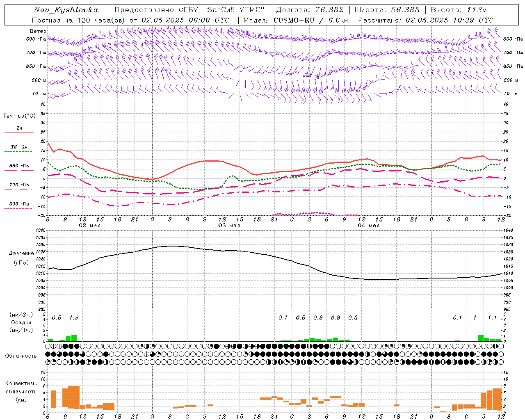The height and width of the screenshot is (420, 525).
Task: Click the red line sample under '2м'
Action: click(x=19, y=133)
